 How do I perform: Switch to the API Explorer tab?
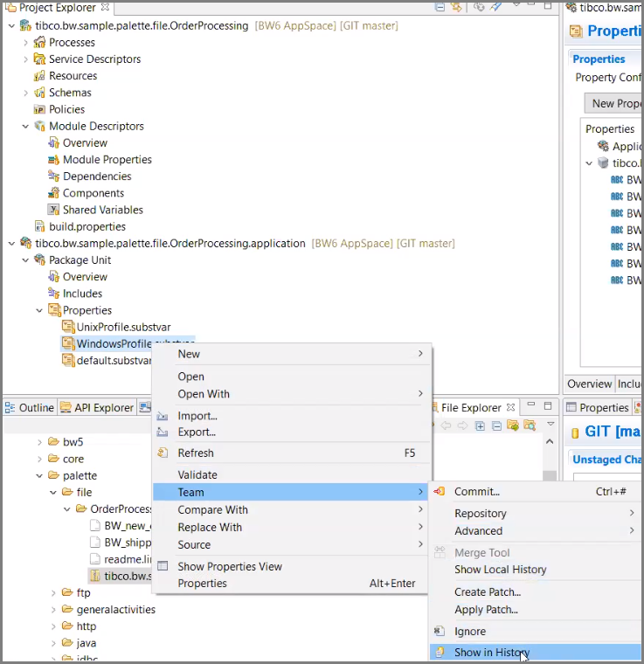coord(97,407)
